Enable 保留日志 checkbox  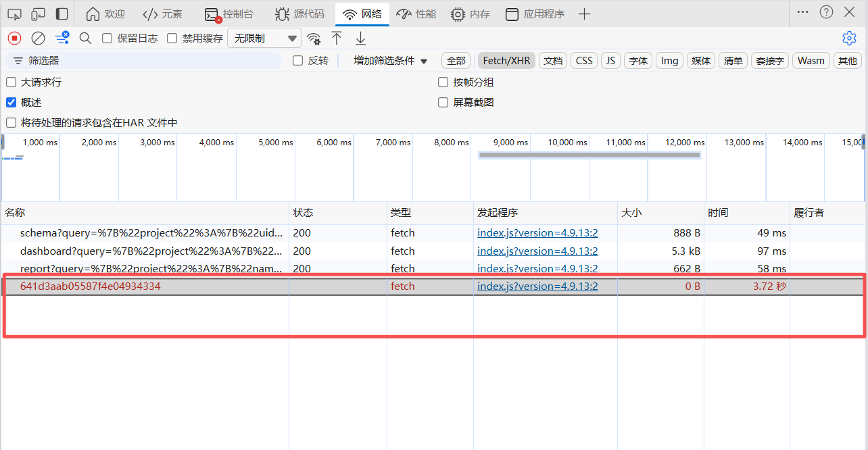coord(105,38)
